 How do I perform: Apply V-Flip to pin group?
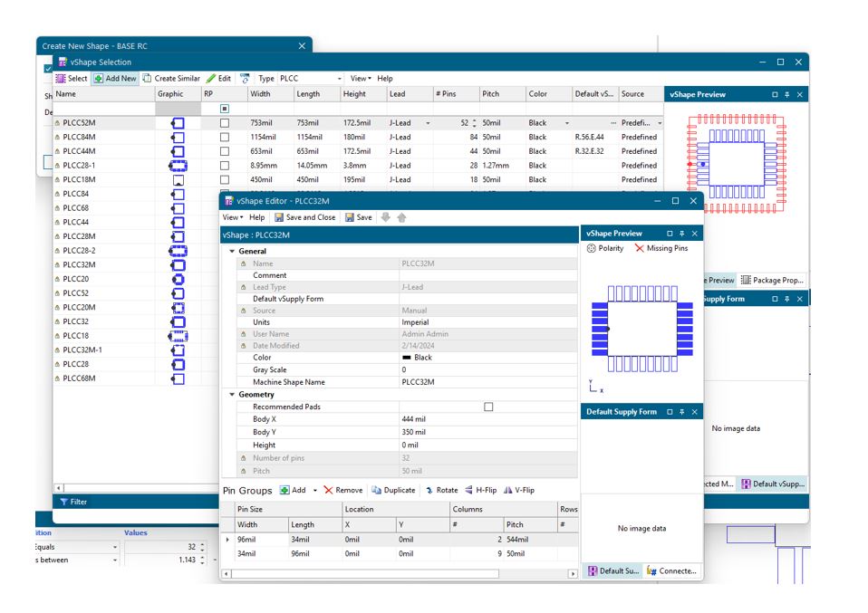tap(519, 491)
